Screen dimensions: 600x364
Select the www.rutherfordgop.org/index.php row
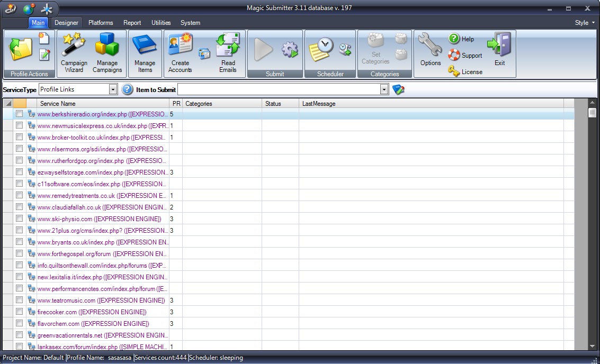tap(289, 160)
